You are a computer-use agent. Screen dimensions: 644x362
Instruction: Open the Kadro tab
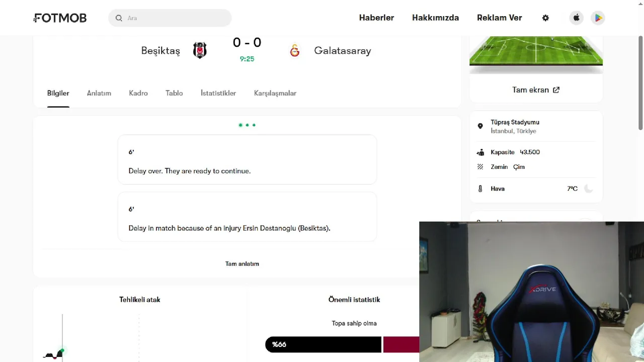pos(138,93)
